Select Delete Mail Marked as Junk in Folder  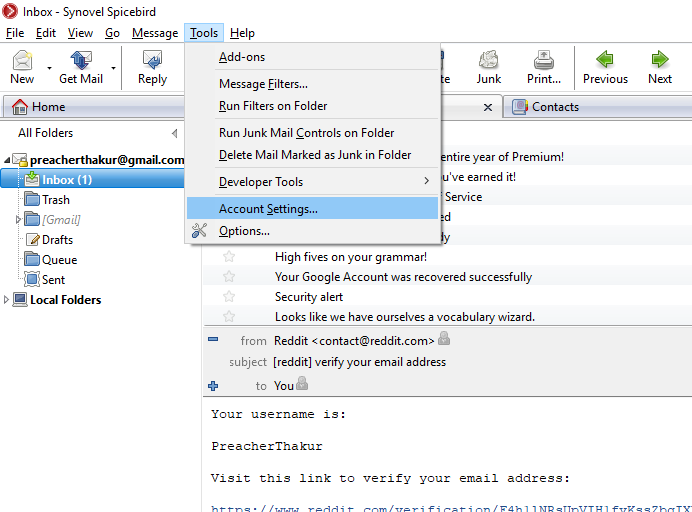pyautogui.click(x=312, y=155)
